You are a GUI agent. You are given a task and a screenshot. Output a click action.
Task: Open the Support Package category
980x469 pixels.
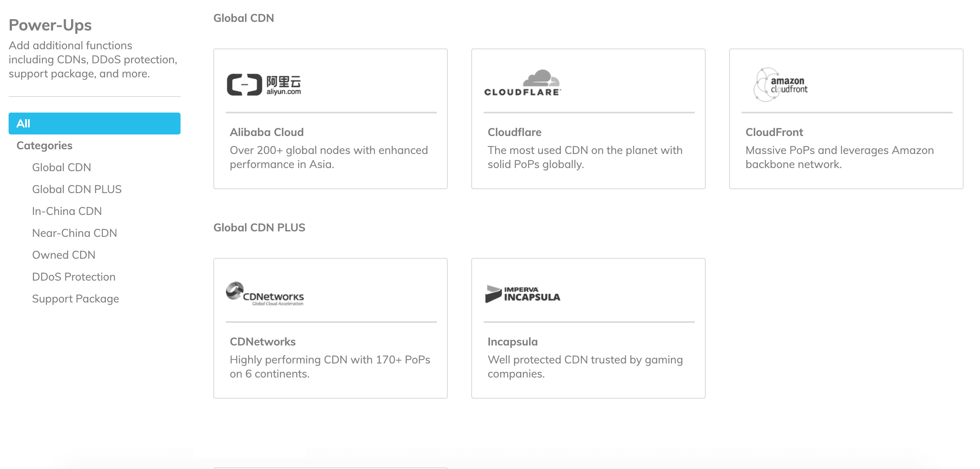pyautogui.click(x=75, y=299)
